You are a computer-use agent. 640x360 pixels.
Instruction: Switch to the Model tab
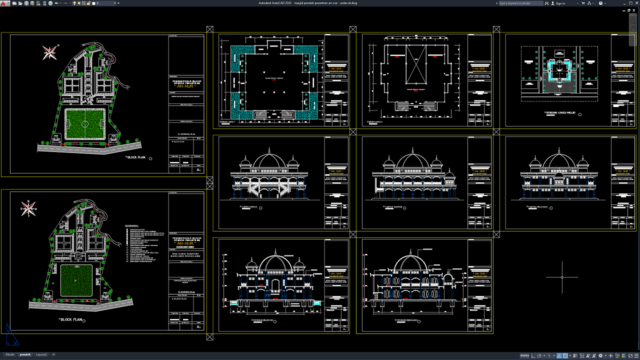pyautogui.click(x=9, y=355)
